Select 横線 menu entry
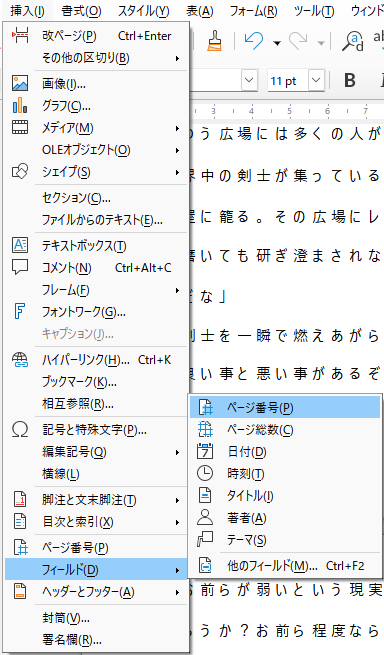 pyautogui.click(x=97, y=474)
